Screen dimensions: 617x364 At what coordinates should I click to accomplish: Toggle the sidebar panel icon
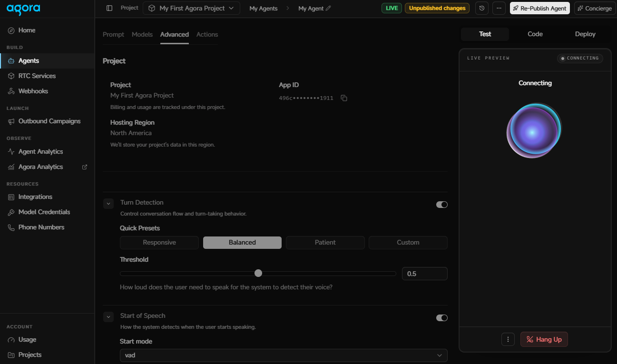[109, 8]
